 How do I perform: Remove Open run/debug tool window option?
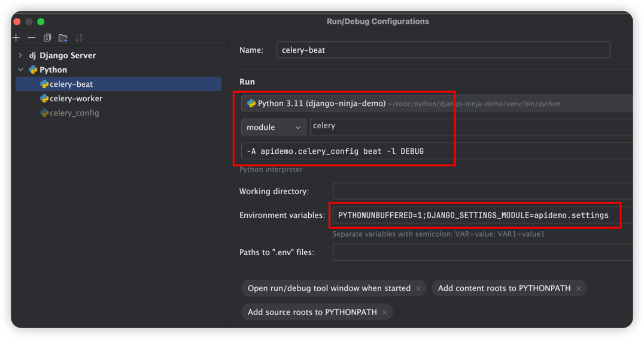418,289
